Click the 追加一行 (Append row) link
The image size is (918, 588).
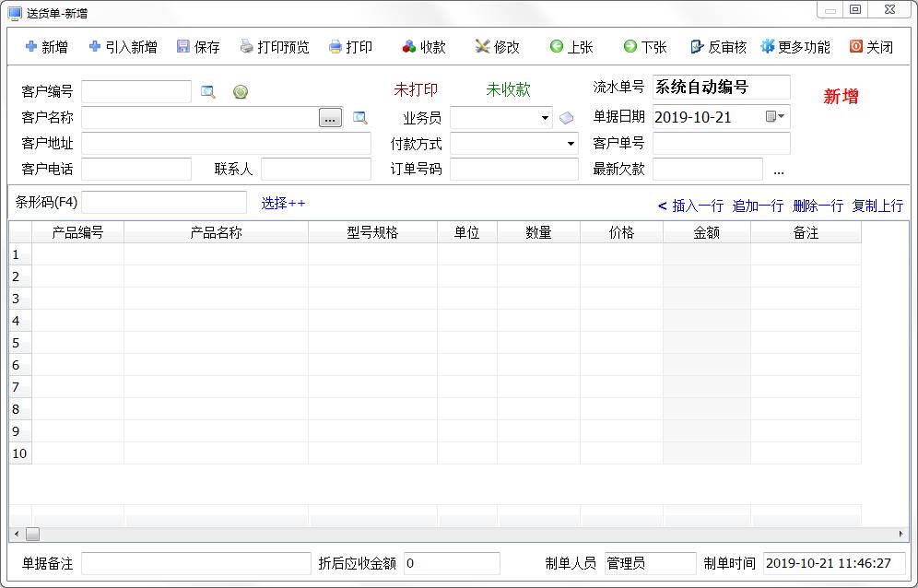click(758, 206)
